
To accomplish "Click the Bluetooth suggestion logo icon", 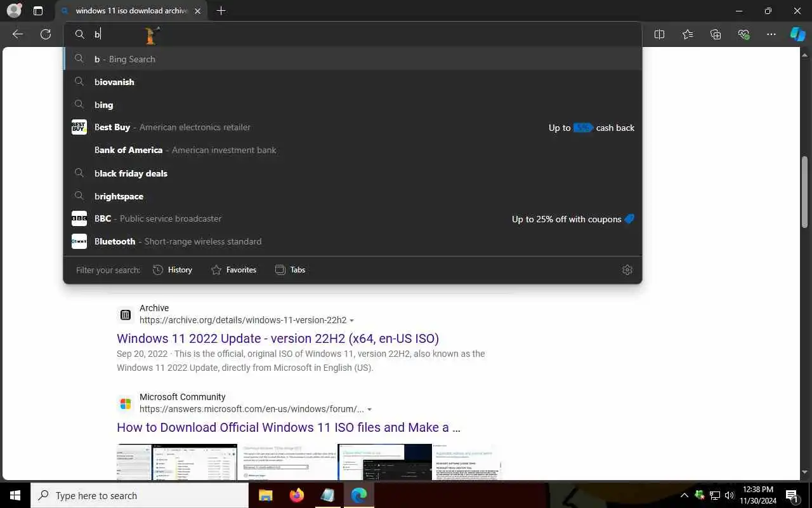I will tap(79, 241).
